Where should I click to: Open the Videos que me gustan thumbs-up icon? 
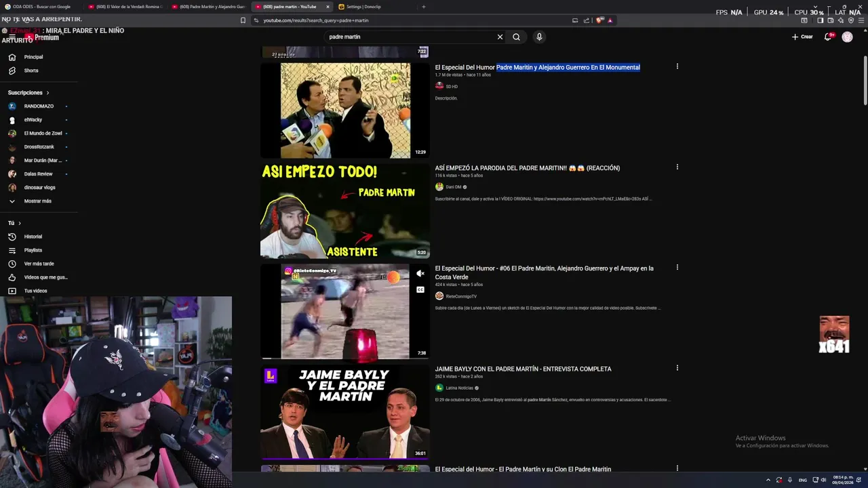tap(12, 277)
